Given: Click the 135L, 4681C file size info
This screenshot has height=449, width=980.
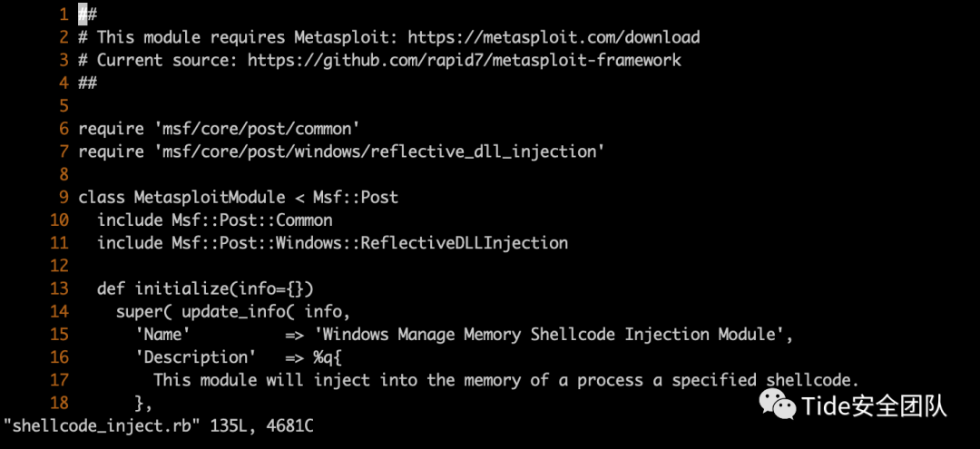Looking at the screenshot, I should [261, 425].
